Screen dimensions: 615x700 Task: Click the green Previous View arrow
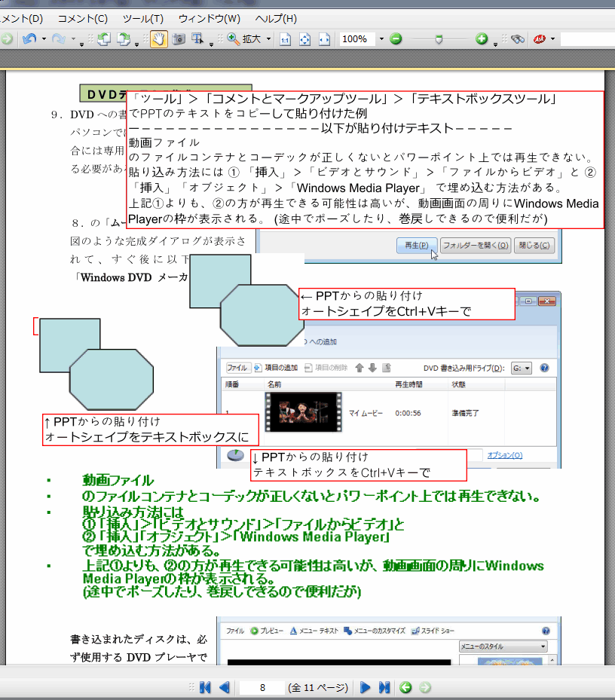(405, 687)
